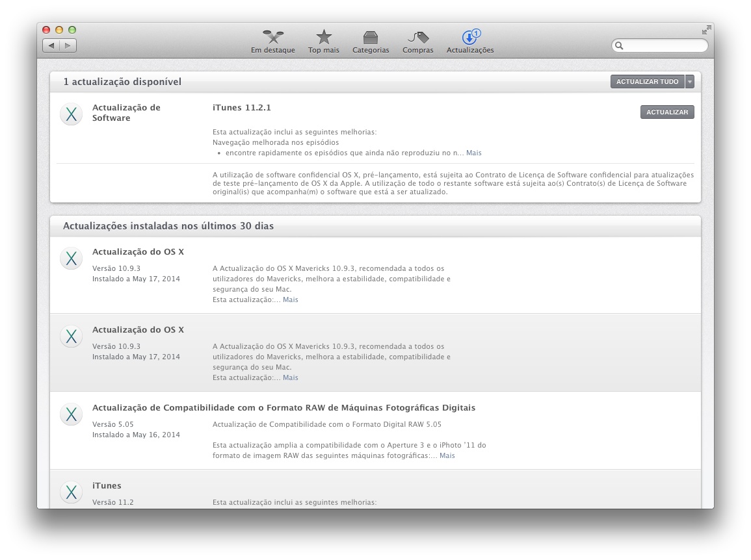
Task: Show Mais on first OS X 10.9.3 update
Action: click(x=290, y=299)
